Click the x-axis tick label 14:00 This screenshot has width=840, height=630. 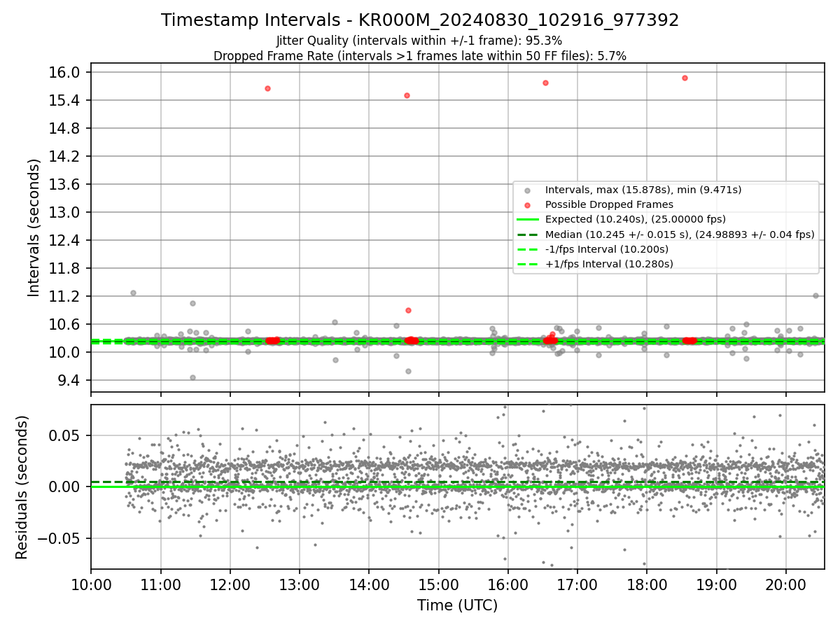pyautogui.click(x=369, y=584)
